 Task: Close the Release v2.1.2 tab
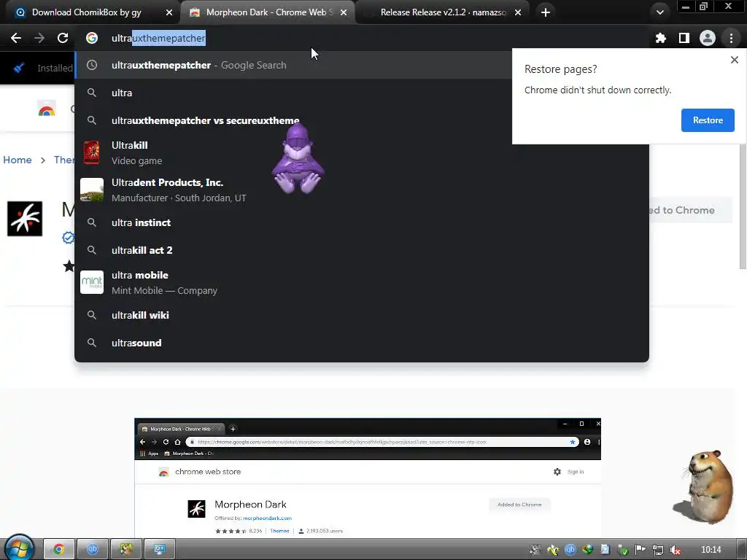pos(518,12)
